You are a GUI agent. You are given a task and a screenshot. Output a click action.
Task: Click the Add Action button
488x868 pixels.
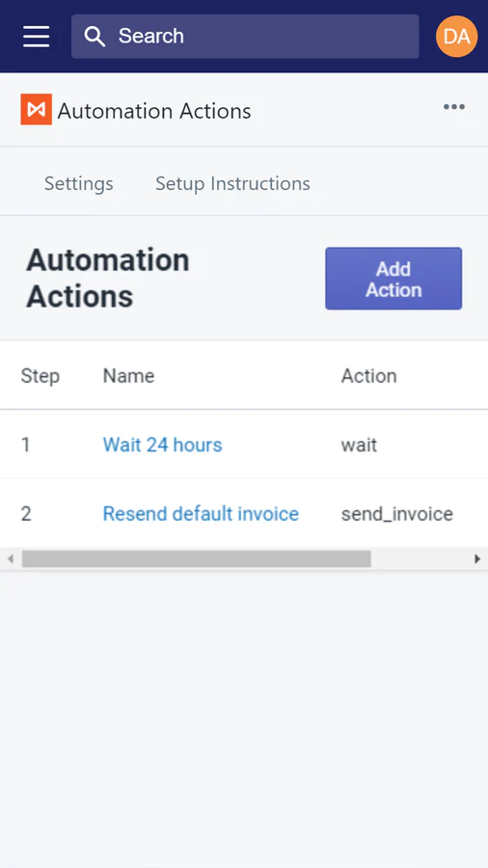coord(393,279)
